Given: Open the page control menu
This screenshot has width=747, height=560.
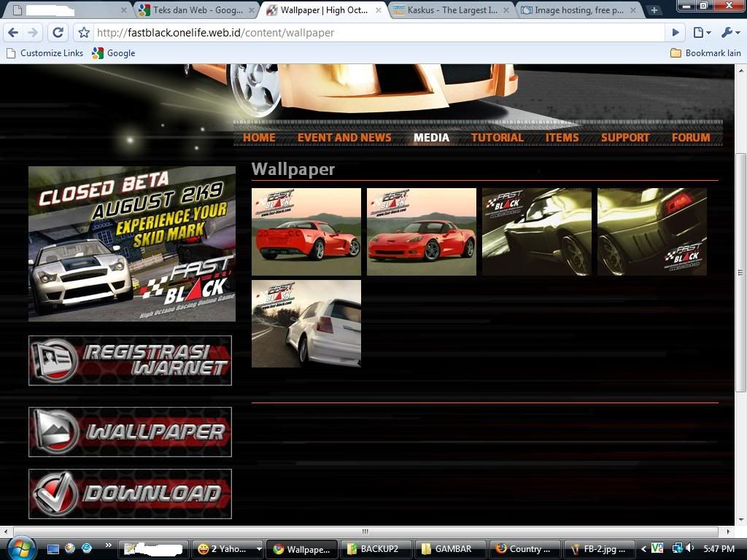Looking at the screenshot, I should [x=702, y=32].
